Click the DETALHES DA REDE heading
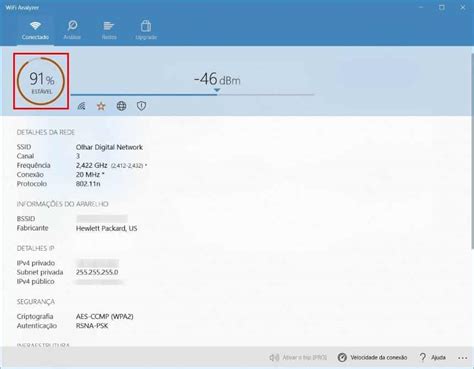Screen dimensions: 474x369 coord(46,132)
